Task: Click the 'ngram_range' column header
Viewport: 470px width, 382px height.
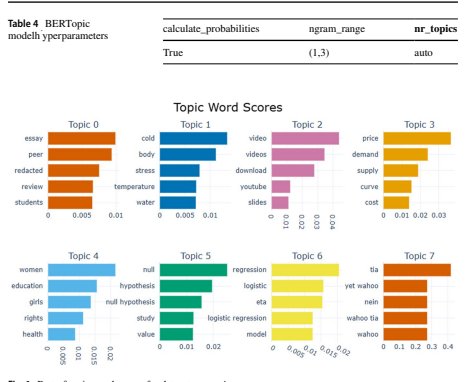Action: (337, 29)
